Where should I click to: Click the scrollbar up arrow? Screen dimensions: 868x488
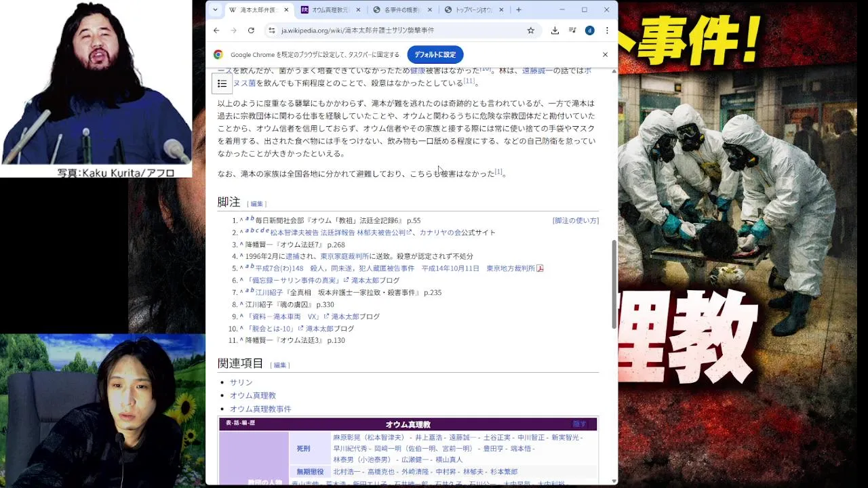(x=614, y=71)
